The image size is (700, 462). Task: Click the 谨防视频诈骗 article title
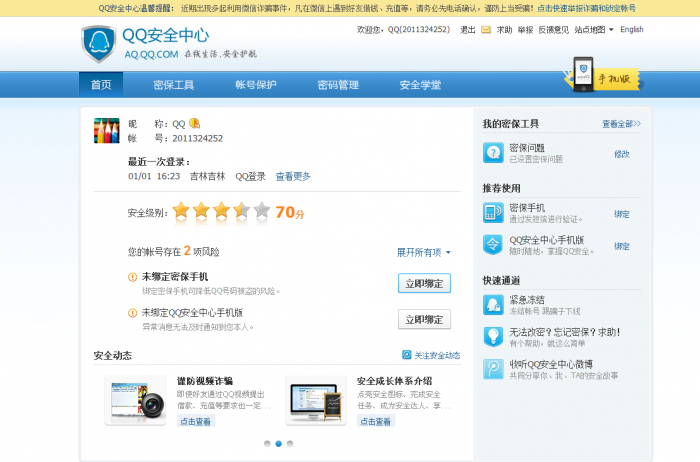tap(205, 381)
